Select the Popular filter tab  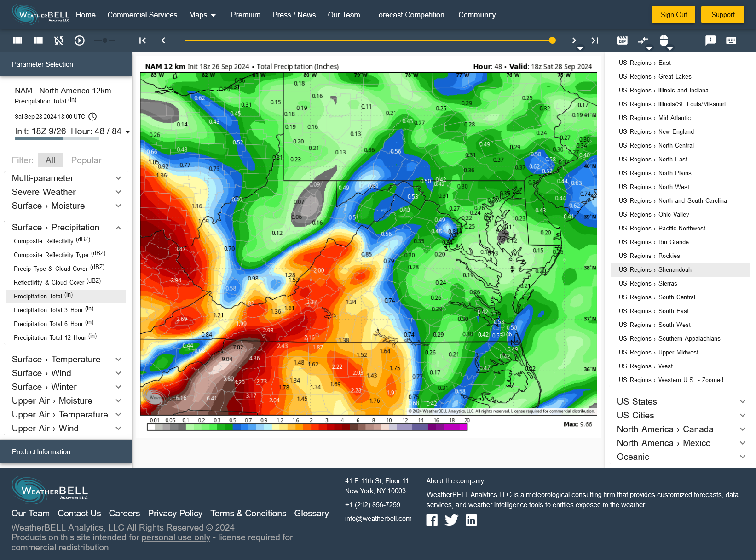pyautogui.click(x=86, y=160)
